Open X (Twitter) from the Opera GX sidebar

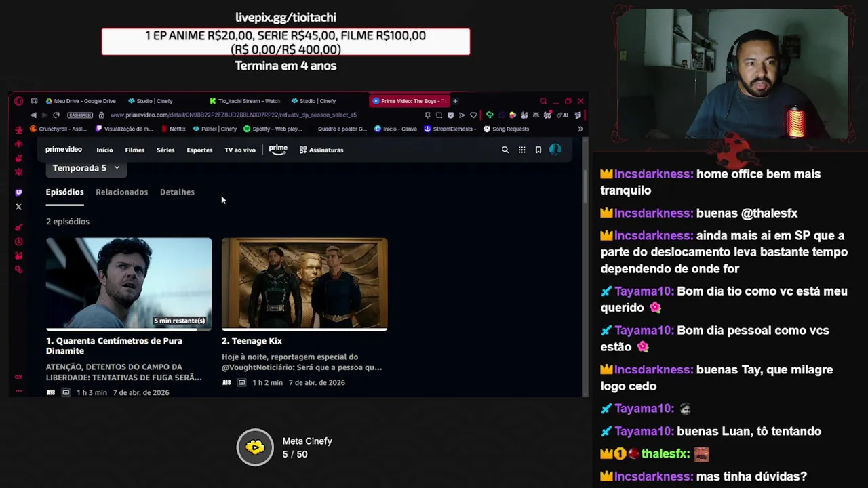[x=18, y=207]
